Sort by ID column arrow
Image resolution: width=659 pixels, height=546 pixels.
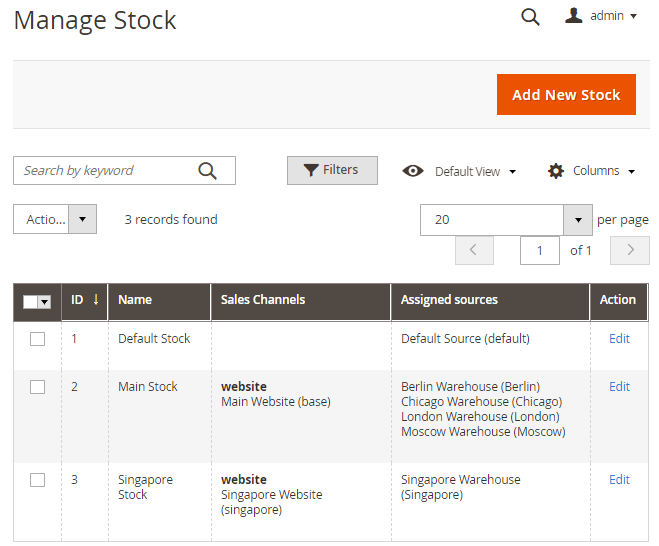pos(96,299)
